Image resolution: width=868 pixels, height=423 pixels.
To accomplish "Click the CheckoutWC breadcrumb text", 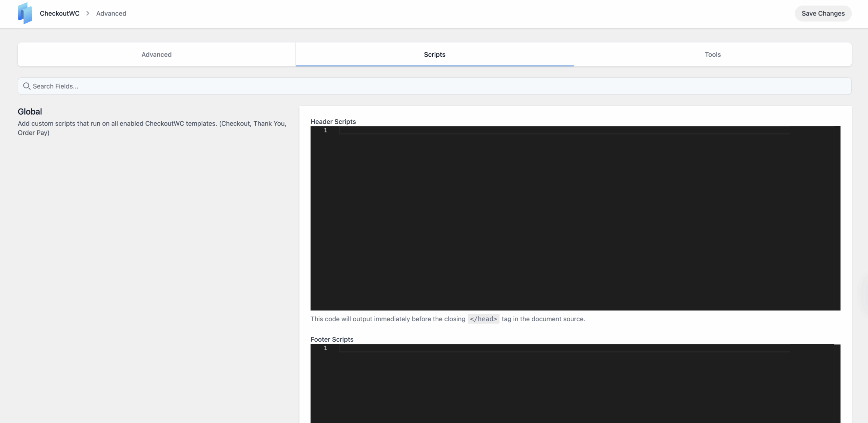I will point(60,13).
